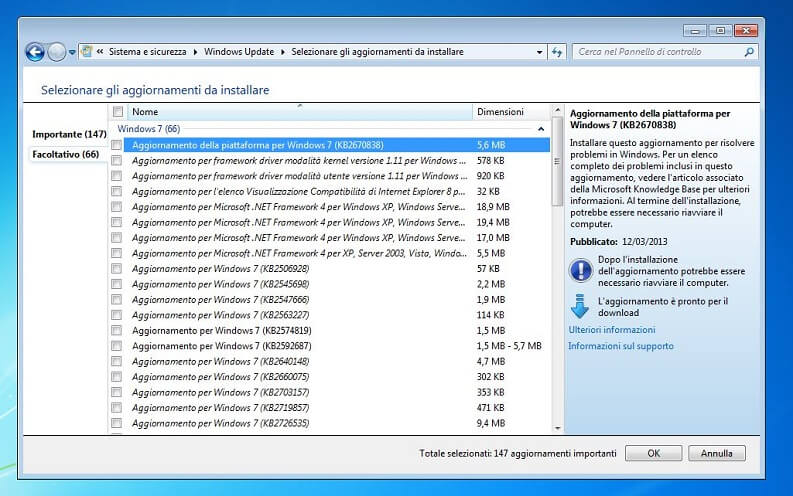793x496 pixels.
Task: Sort the list by 'Dimensioni' column
Action: pyautogui.click(x=511, y=112)
